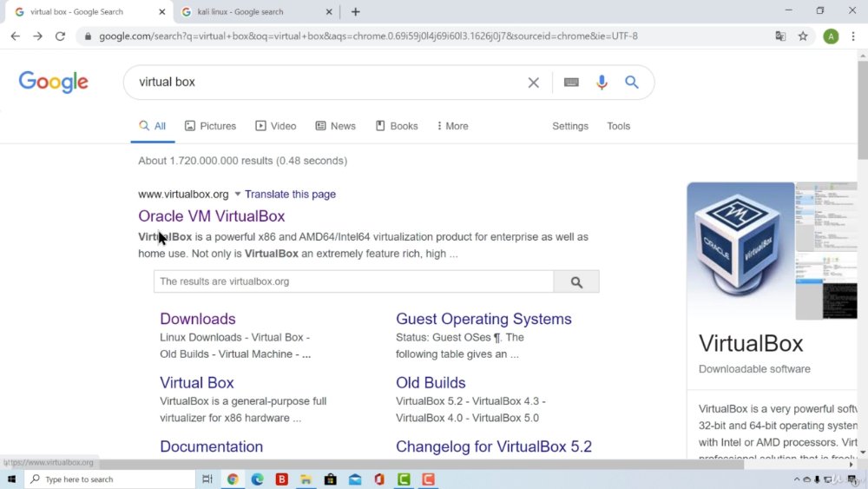Open the on-screen keyboard input tool
Viewport: 868px width, 489px height.
click(x=571, y=83)
